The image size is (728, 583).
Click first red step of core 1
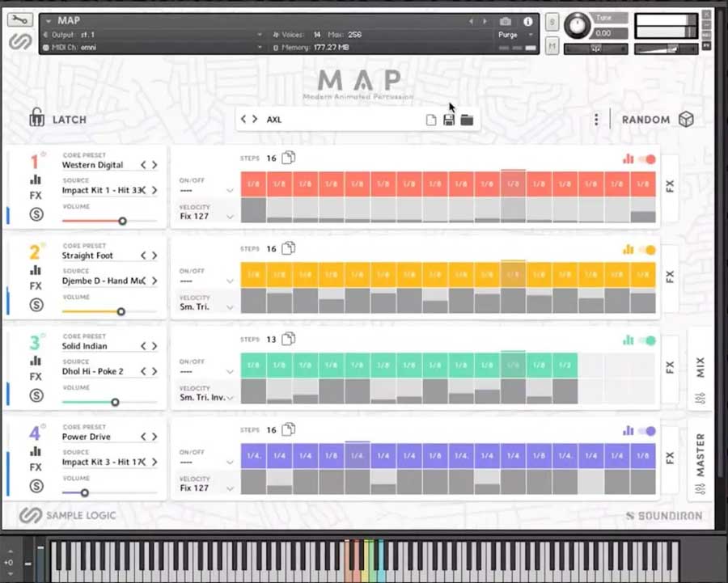pos(253,184)
